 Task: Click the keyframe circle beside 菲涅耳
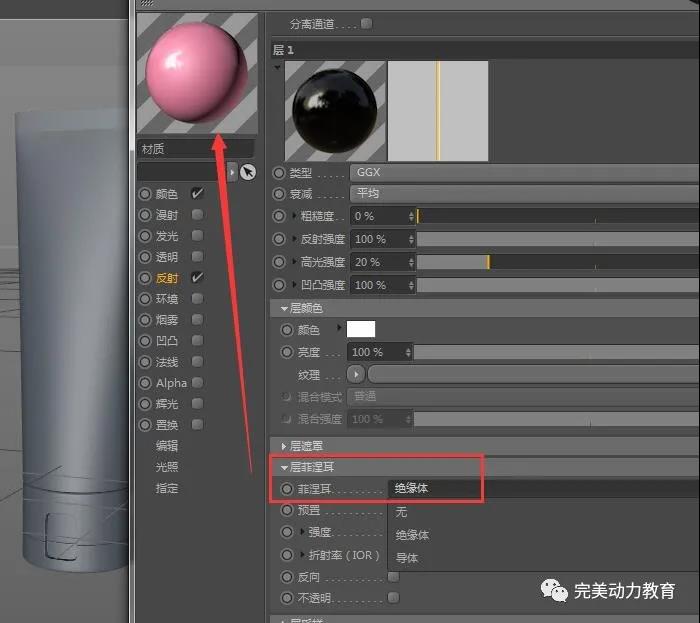click(x=288, y=489)
